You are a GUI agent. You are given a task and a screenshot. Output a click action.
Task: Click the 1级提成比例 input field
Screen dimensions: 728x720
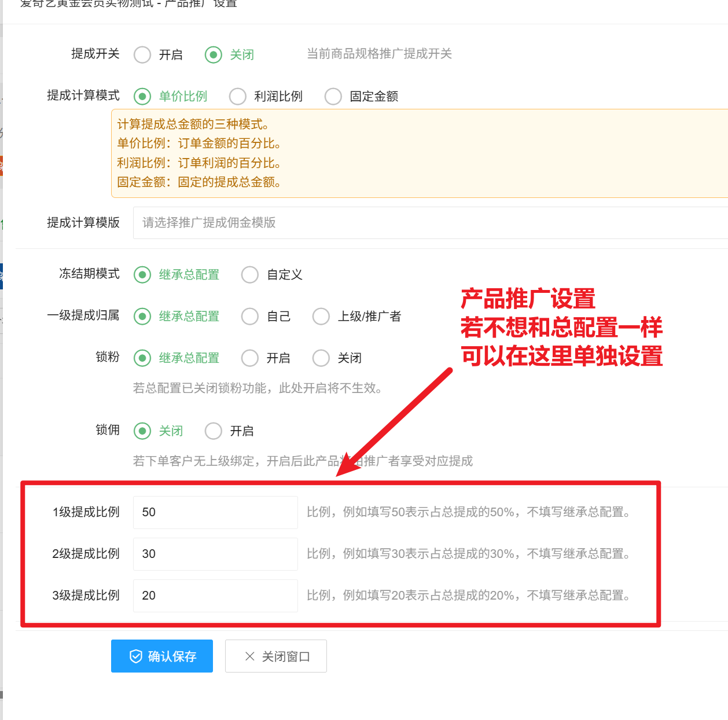(x=215, y=512)
